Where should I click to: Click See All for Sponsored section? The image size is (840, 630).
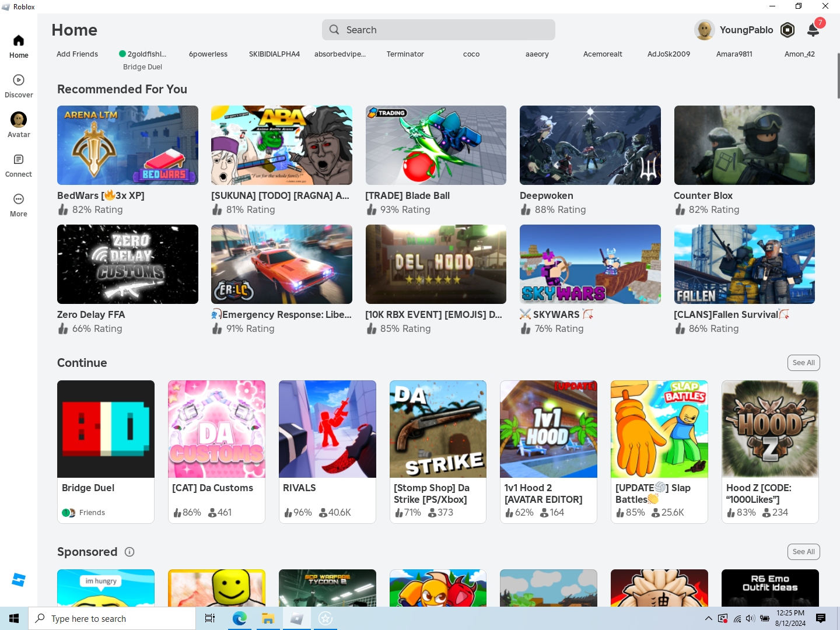coord(803,552)
